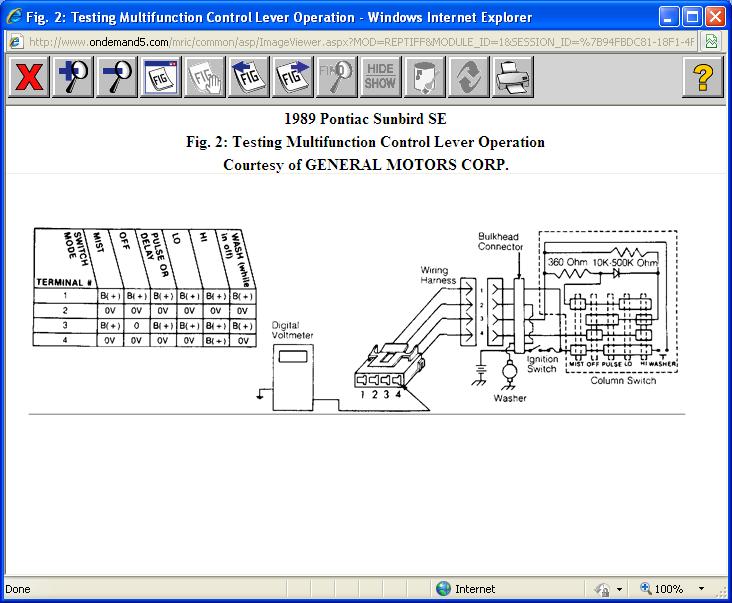732x603 pixels.
Task: Select the FIG hand pan tool
Action: (x=204, y=77)
